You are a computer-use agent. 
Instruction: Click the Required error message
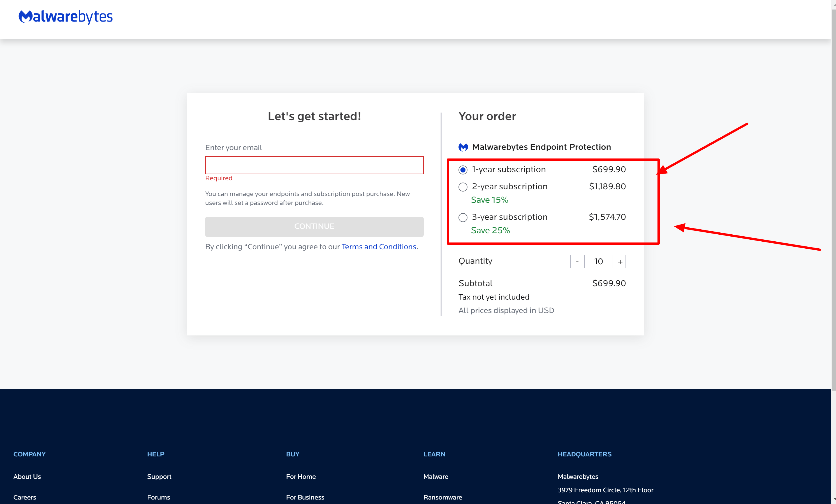[219, 178]
